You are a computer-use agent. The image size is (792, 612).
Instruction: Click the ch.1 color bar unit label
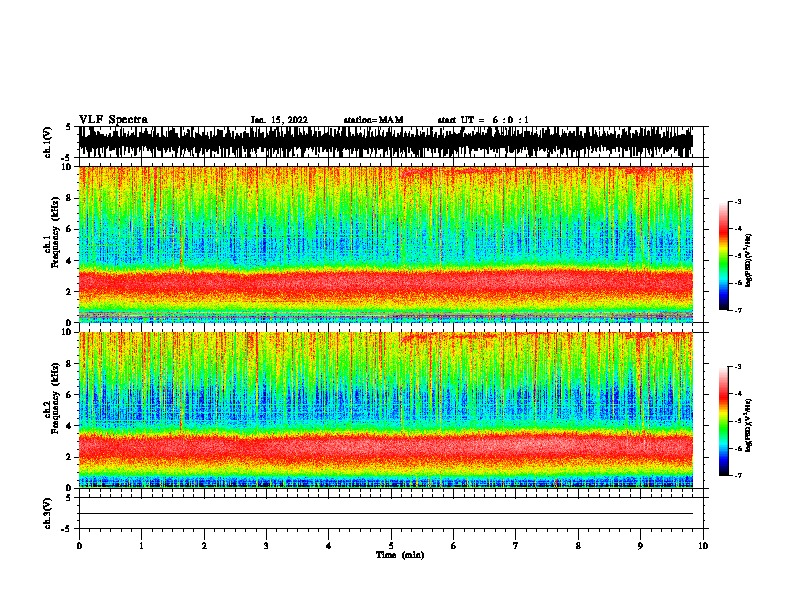[x=748, y=260]
